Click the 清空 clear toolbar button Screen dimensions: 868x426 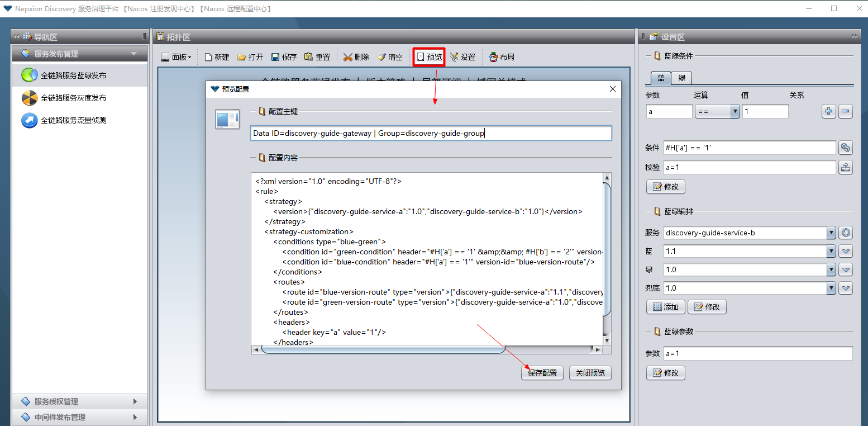click(390, 57)
